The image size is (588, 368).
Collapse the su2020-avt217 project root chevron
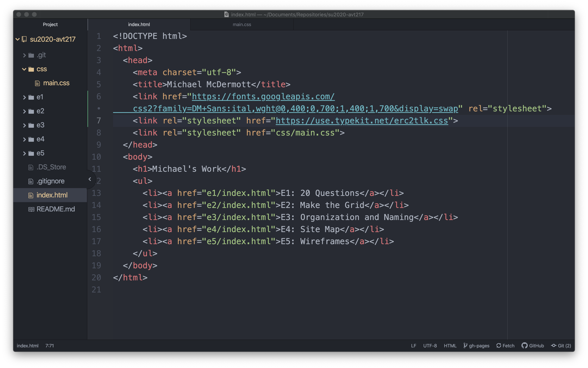click(18, 39)
